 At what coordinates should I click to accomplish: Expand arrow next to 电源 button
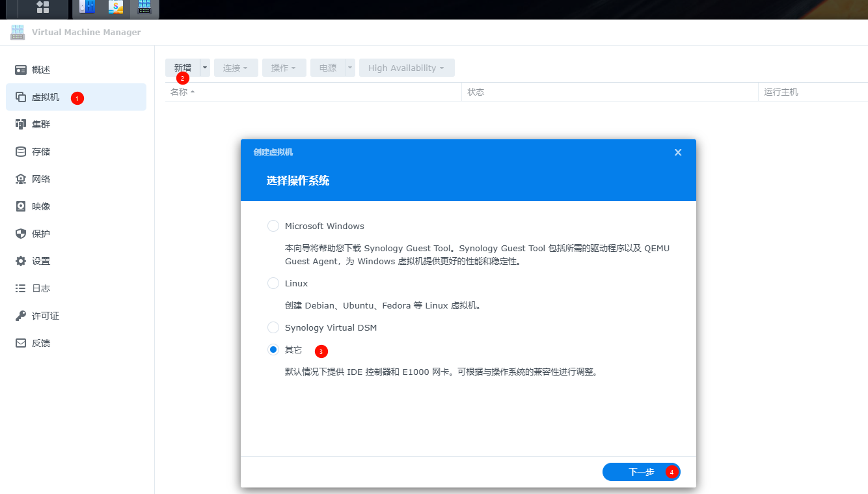click(x=350, y=68)
